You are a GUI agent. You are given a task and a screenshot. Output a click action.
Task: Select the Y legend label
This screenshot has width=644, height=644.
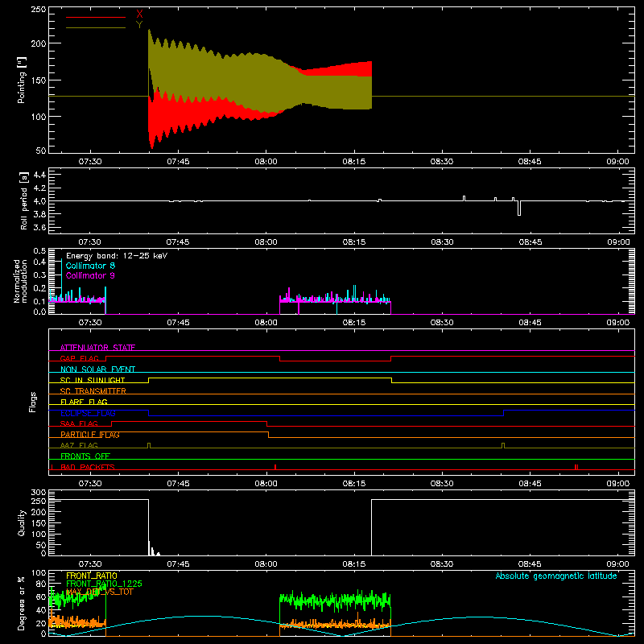139,25
